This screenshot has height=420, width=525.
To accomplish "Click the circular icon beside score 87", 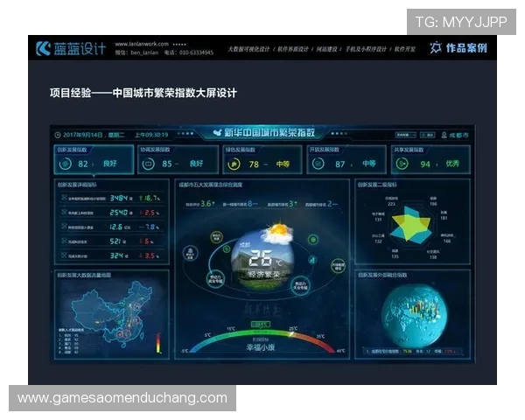I will 318,164.
